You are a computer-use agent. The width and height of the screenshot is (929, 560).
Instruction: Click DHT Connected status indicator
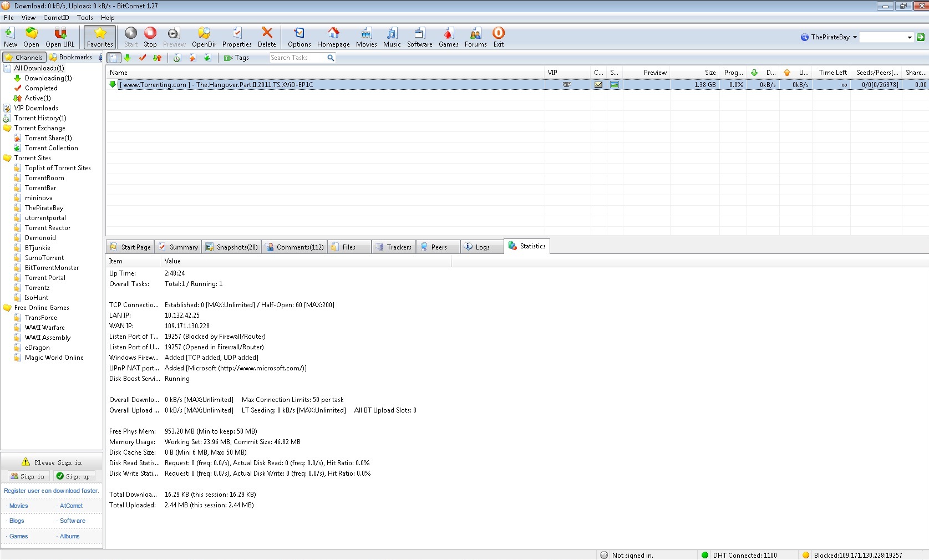tap(740, 555)
